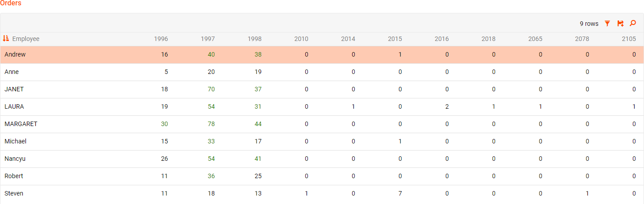Select the 2105 column header
The image size is (644, 204).
click(x=628, y=39)
